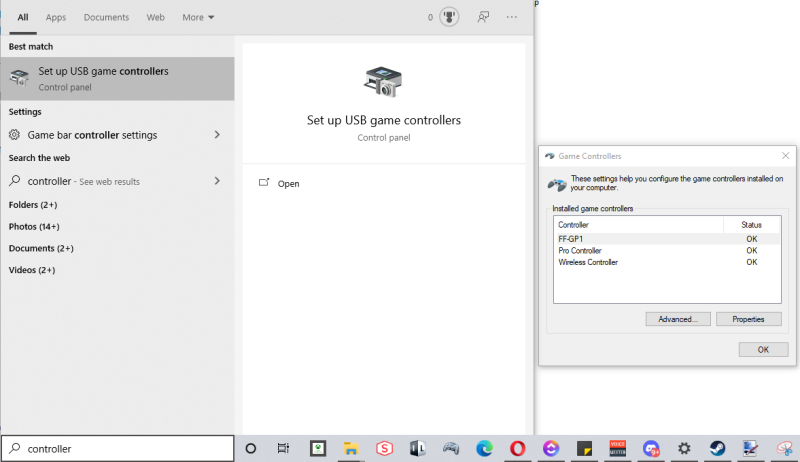Select Set up USB game controllers result
Viewport: 800px width, 462px height.
click(117, 79)
